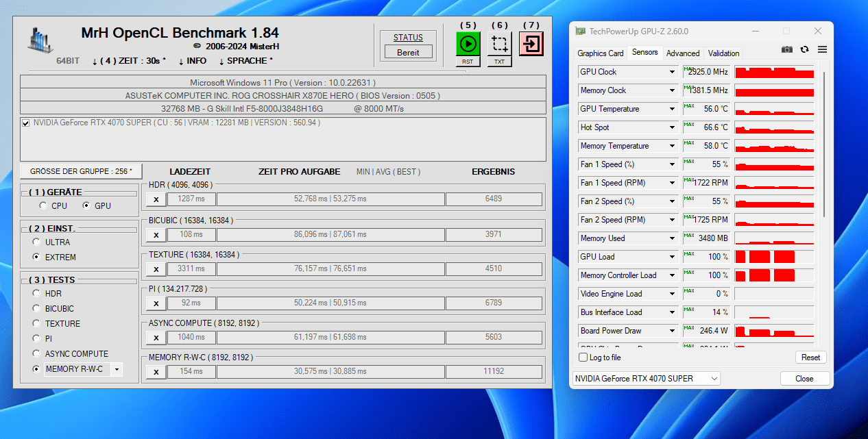Open the GPU Temperature sensor dropdown
This screenshot has height=439, width=868.
tap(672, 109)
